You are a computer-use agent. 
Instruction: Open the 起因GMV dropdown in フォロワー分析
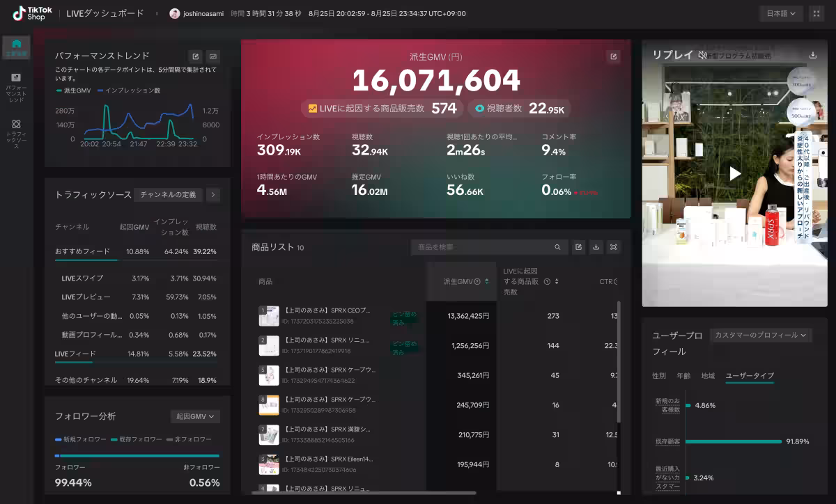tap(195, 416)
